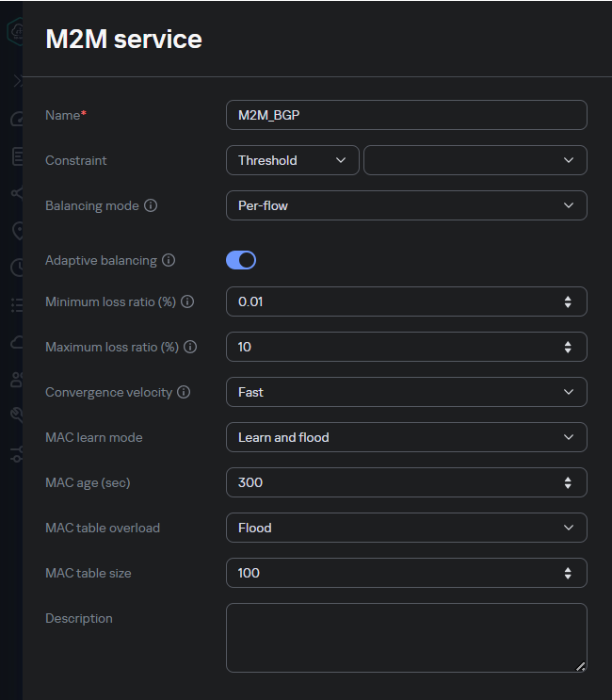Screen dimensions: 612x700
Task: Click the location pin icon in the sidebar
Action: coord(16,230)
